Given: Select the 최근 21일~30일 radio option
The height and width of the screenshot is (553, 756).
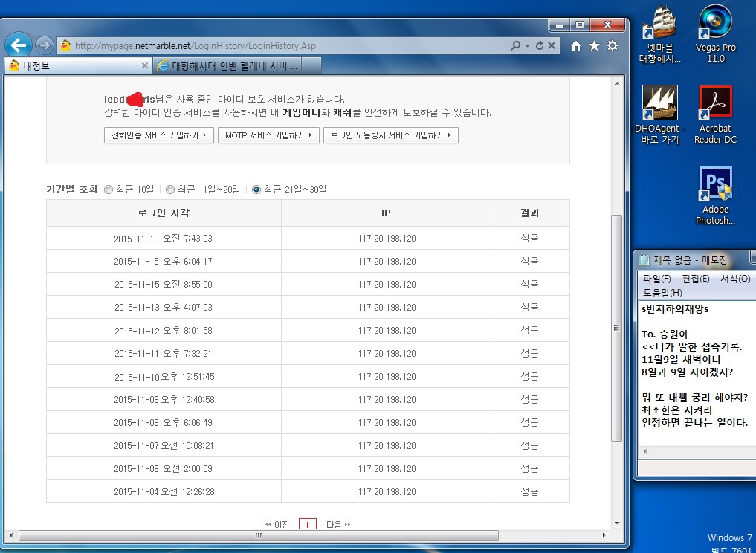Looking at the screenshot, I should pos(256,190).
